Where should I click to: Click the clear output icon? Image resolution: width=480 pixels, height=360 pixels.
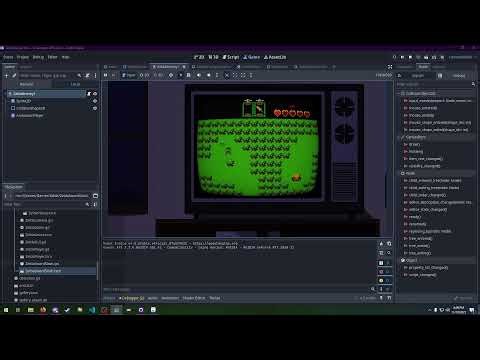[x=382, y=244]
